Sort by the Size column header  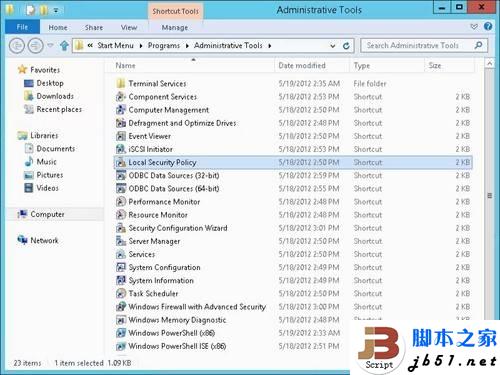[x=449, y=66]
